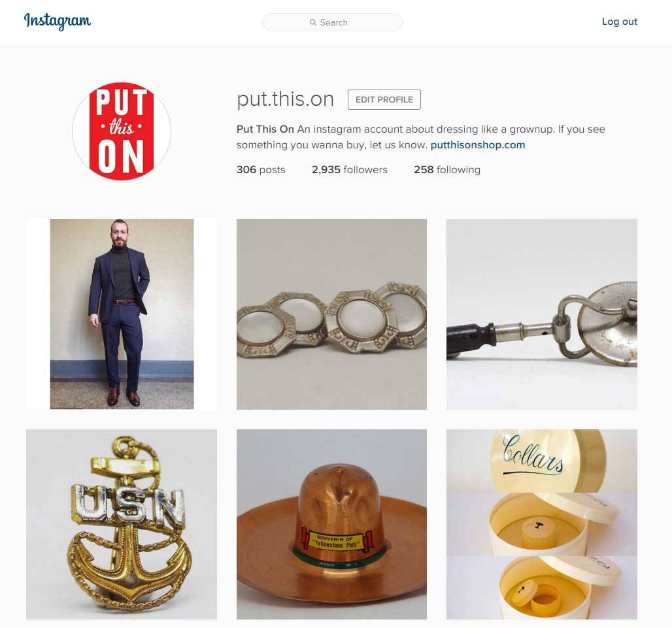
Task: Open the metal buckle tool photo
Action: click(542, 314)
